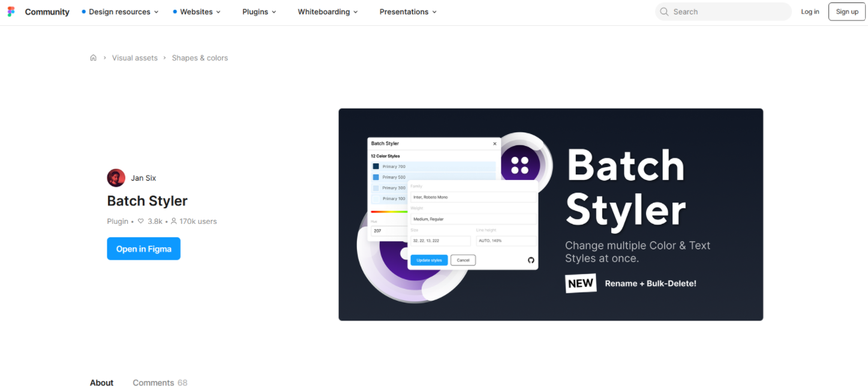Open the Whiteboarding dropdown
This screenshot has width=868, height=386.
(328, 12)
